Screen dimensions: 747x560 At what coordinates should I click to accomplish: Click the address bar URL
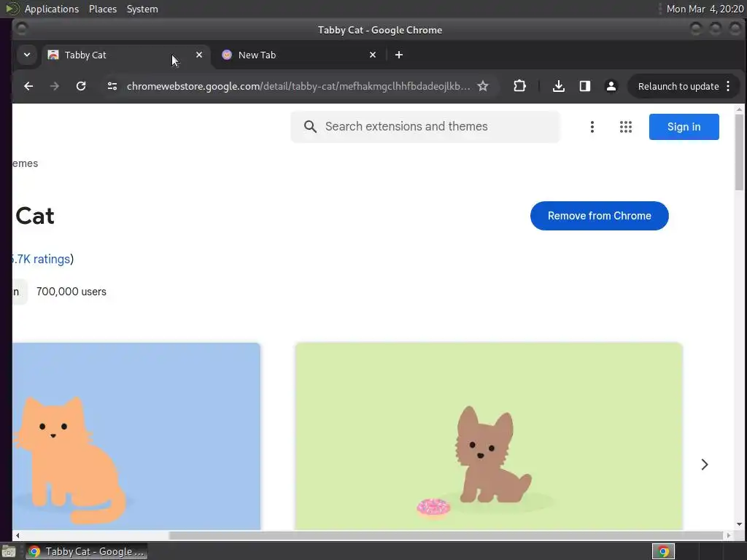tap(298, 86)
